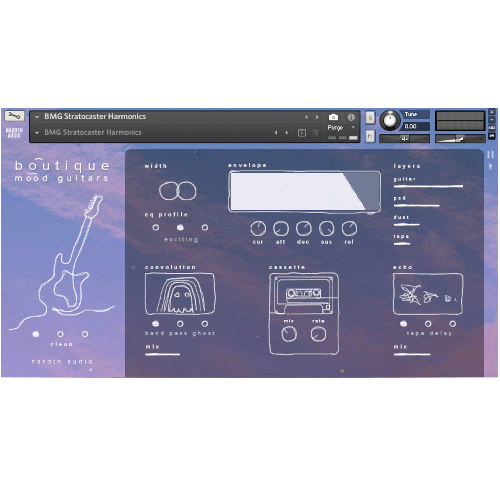Click the 'tape delay' echo label
The image size is (500, 500).
[429, 333]
